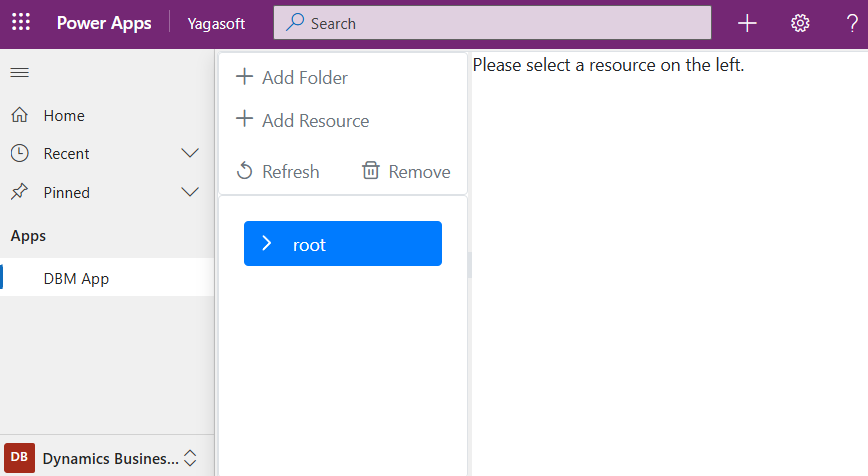The width and height of the screenshot is (868, 476).
Task: Click the Yagasoft environment name
Action: 216,24
